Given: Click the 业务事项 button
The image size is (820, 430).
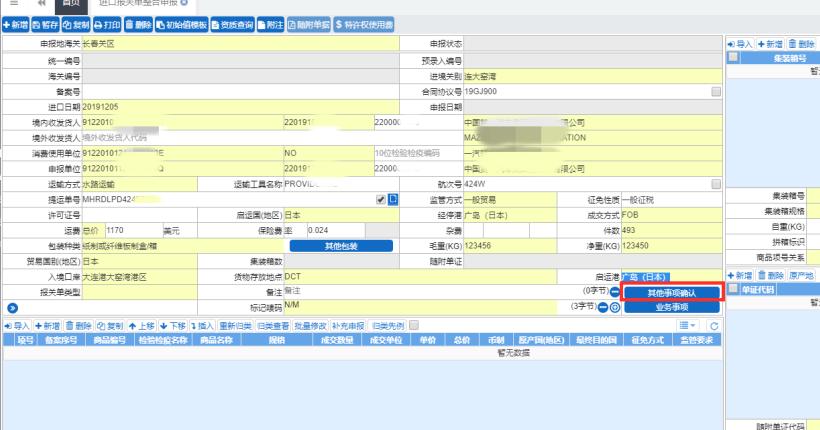Looking at the screenshot, I should click(x=672, y=308).
